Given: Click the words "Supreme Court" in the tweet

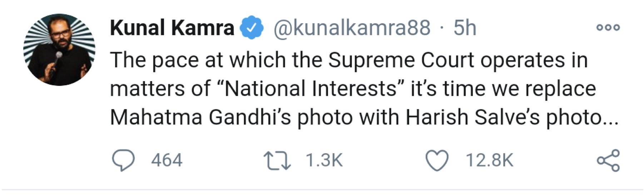Looking at the screenshot, I should click(x=401, y=60).
